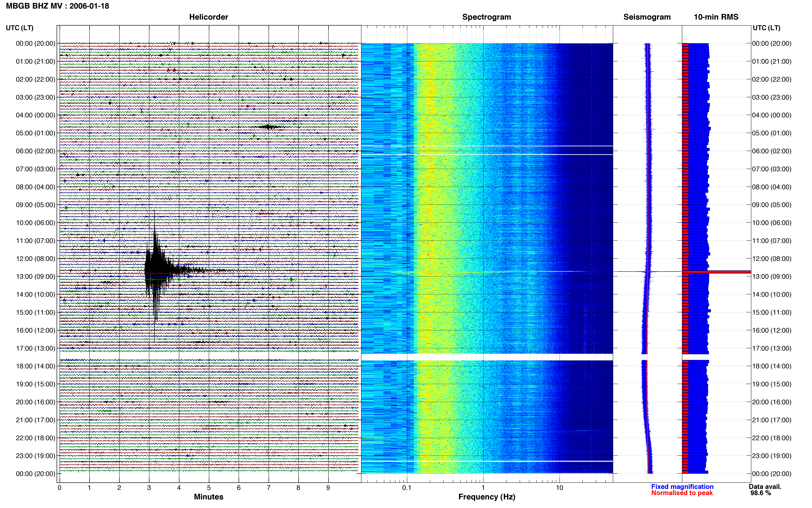The width and height of the screenshot is (812, 508).
Task: Click the left '22:00 (18:00)' time label
Action: [x=36, y=438]
